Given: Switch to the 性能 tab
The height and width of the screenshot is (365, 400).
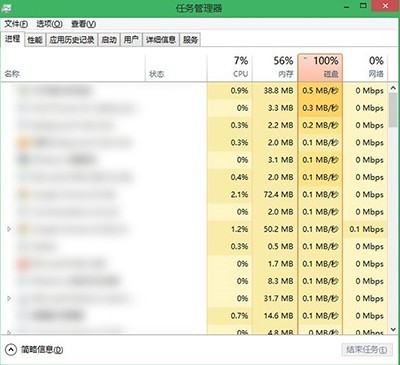Looking at the screenshot, I should [x=35, y=40].
